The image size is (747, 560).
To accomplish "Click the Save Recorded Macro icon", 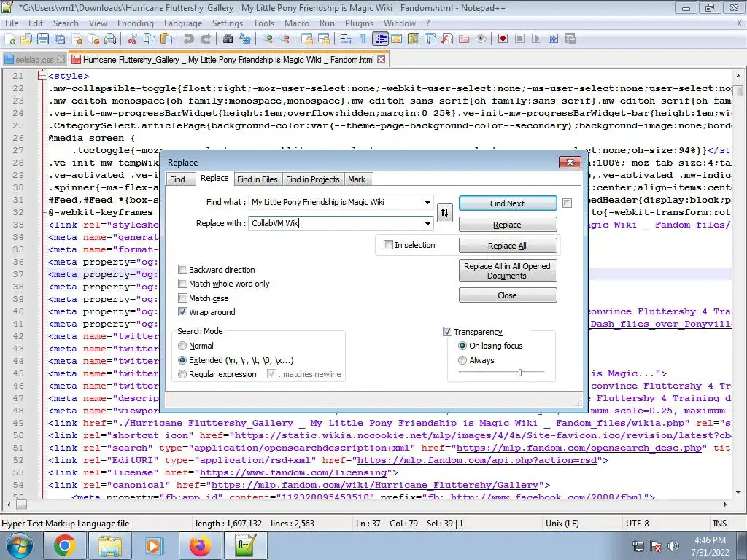I will point(570,39).
